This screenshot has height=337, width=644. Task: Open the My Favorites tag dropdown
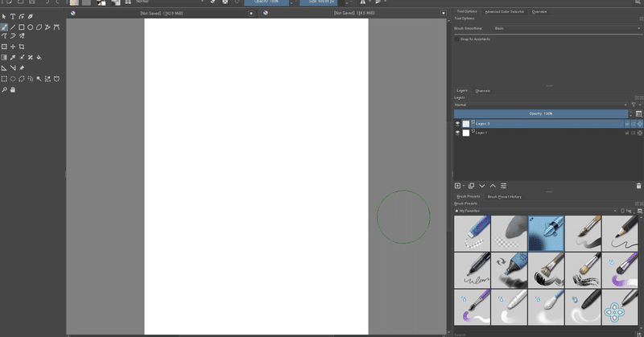click(x=535, y=211)
